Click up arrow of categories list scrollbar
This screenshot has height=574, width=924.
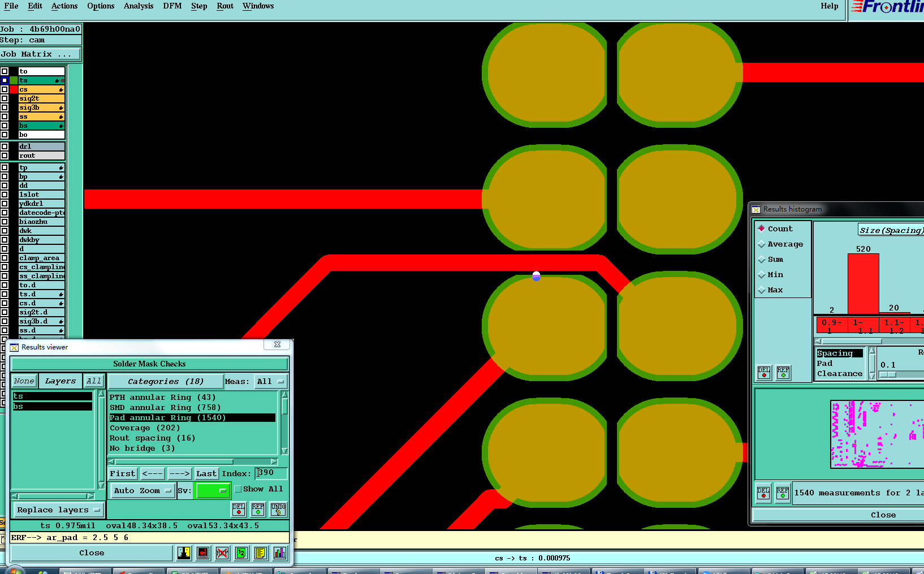click(x=284, y=395)
